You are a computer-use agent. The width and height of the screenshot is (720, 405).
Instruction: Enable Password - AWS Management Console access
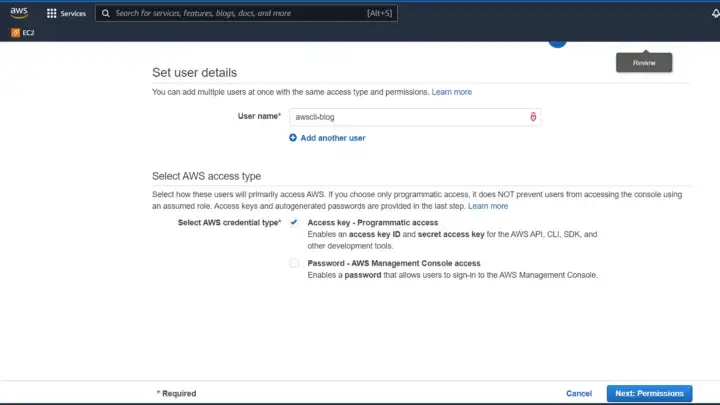click(x=294, y=263)
